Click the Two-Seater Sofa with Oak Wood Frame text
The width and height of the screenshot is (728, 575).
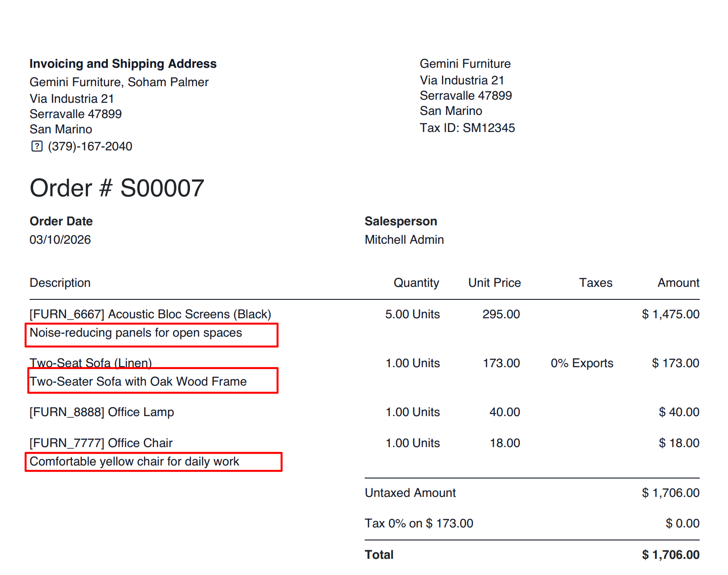tap(138, 382)
